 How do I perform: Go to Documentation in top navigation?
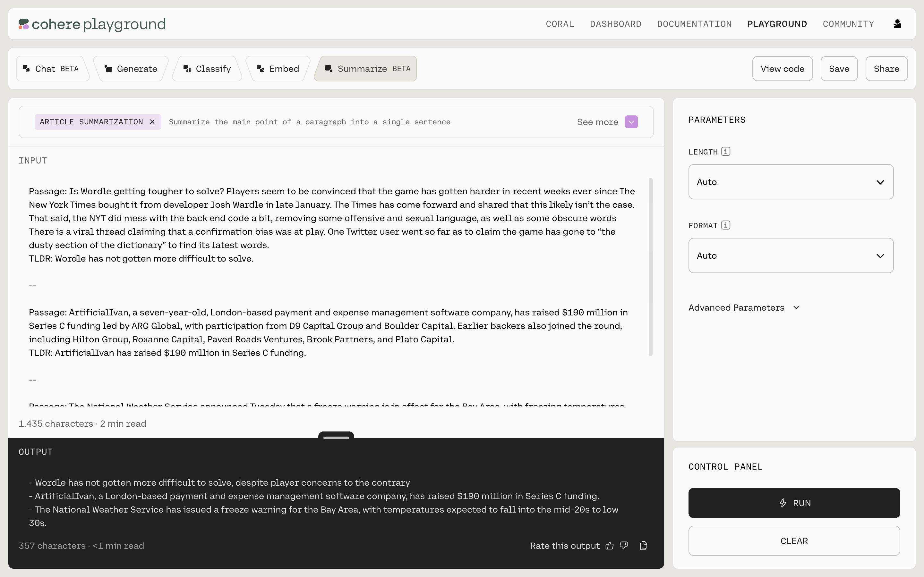694,24
